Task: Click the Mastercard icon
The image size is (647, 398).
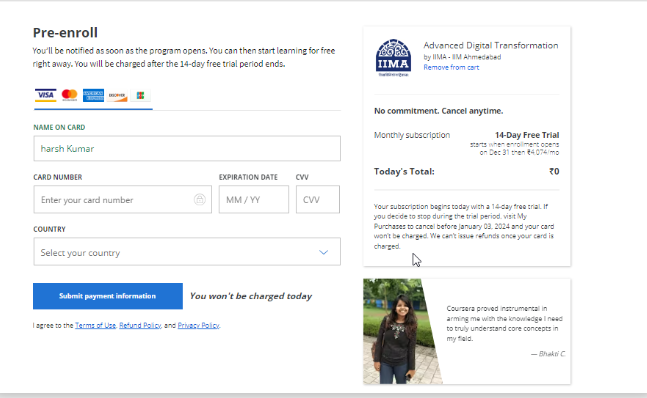Action: (69, 95)
